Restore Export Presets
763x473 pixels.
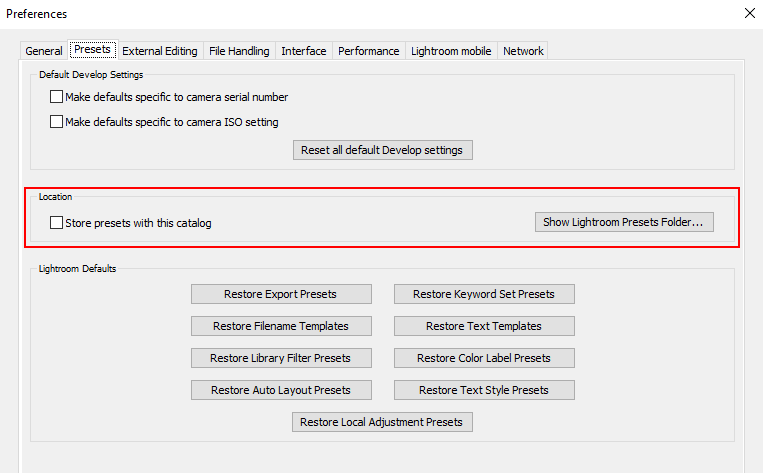280,294
